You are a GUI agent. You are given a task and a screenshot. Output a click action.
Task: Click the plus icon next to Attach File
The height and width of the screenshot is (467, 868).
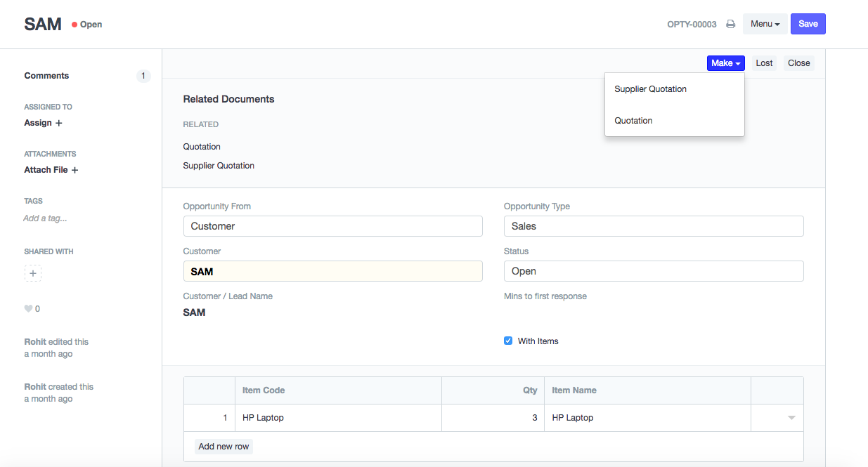pos(75,170)
